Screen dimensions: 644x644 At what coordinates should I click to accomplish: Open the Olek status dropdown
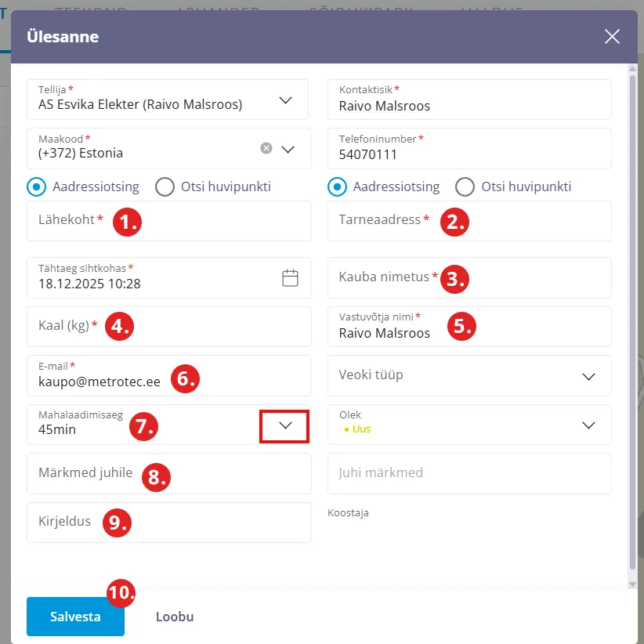588,425
